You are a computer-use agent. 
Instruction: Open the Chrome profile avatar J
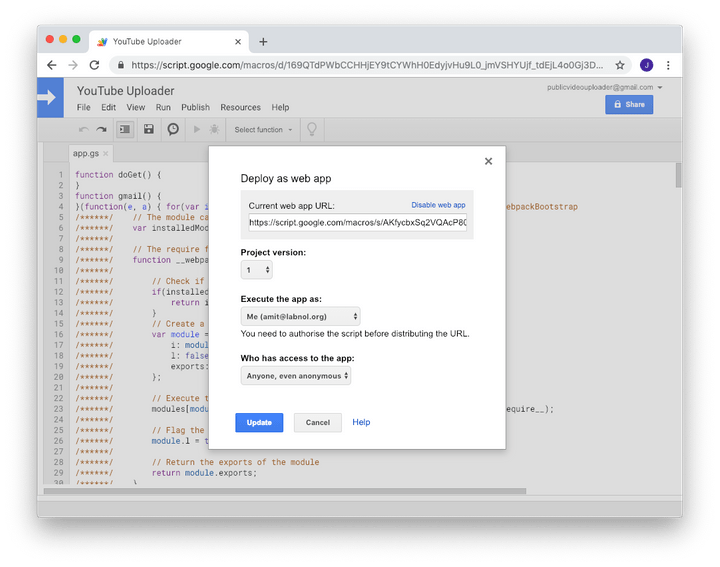(647, 65)
